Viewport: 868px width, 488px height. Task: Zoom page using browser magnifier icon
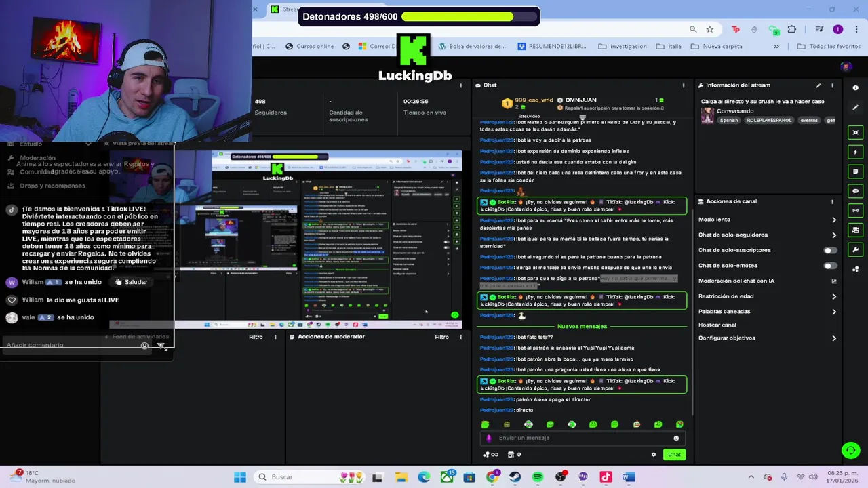coord(693,29)
